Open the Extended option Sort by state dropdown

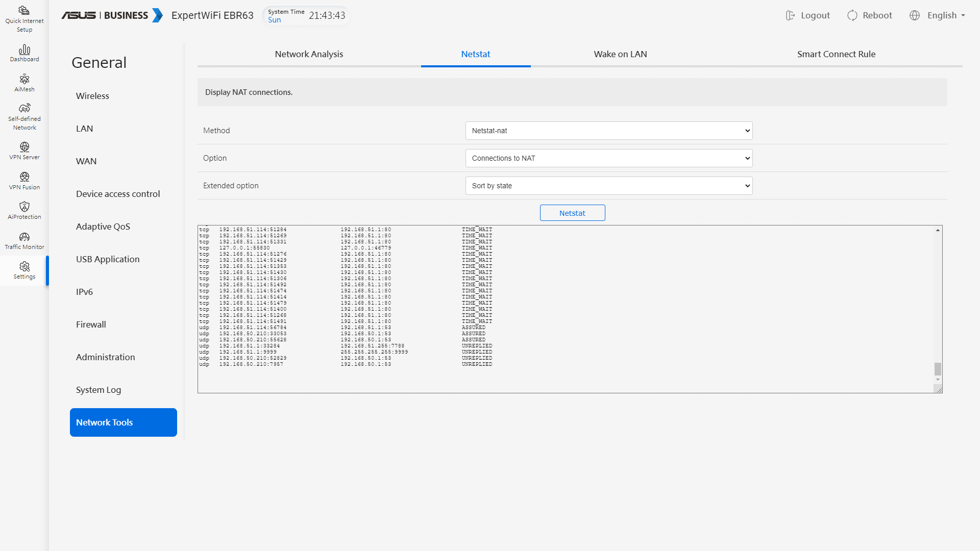click(x=608, y=186)
